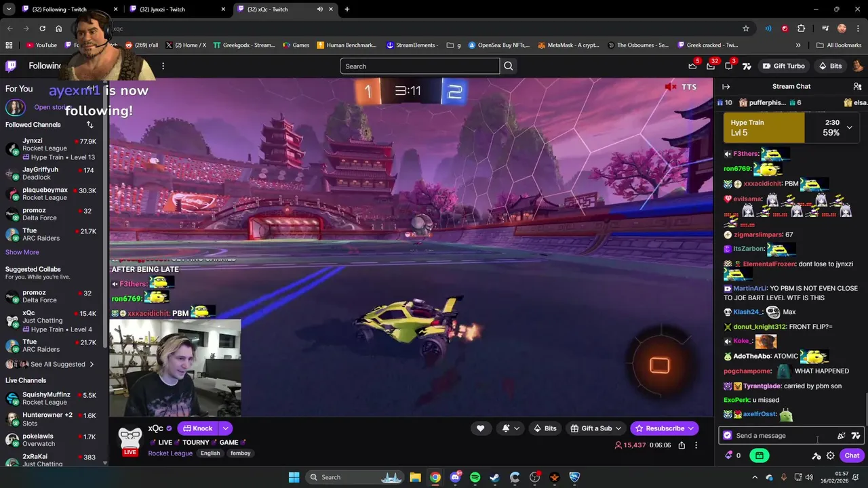Click the Gift Turbo button
This screenshot has height=488, width=868.
point(783,66)
